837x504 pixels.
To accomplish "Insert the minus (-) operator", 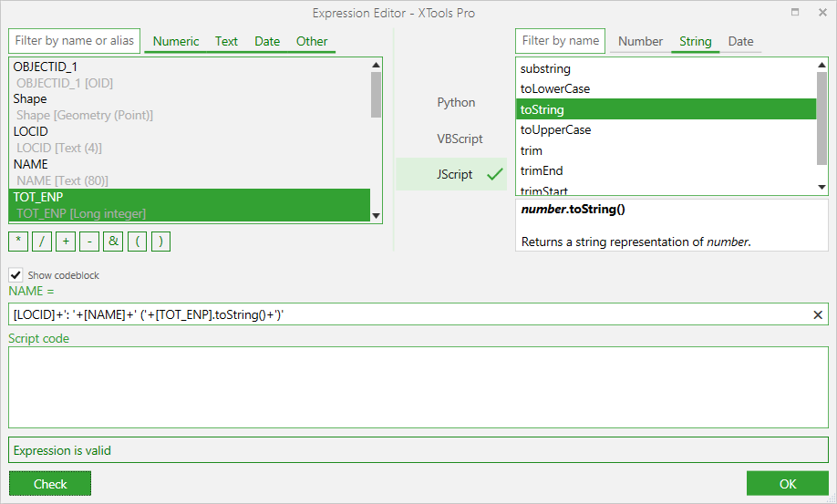I will coord(89,242).
